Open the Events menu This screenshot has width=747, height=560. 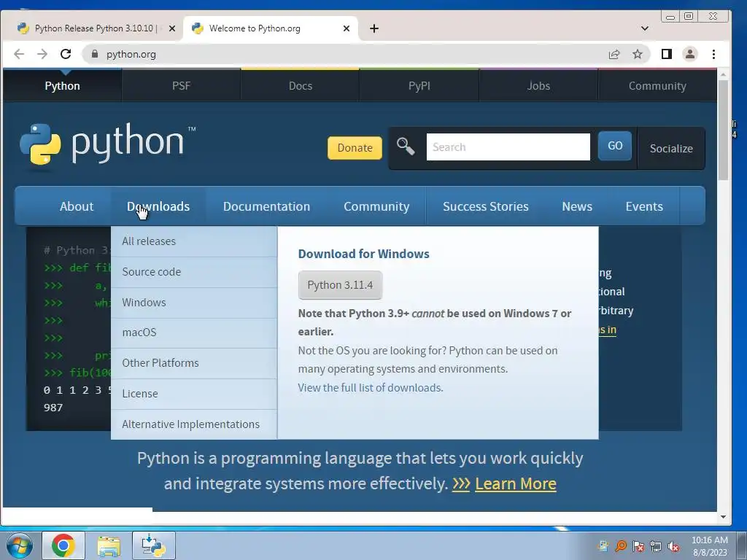tap(644, 206)
